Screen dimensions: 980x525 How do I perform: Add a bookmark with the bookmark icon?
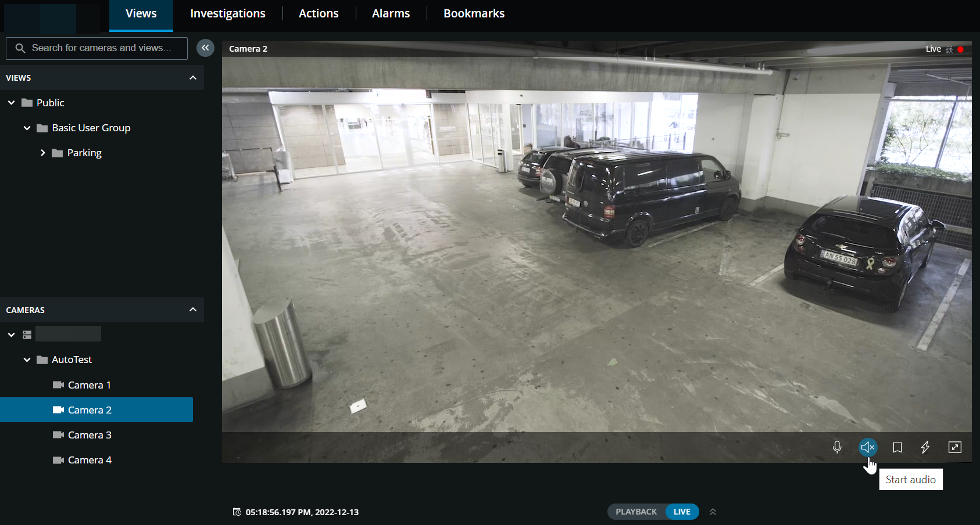(897, 447)
